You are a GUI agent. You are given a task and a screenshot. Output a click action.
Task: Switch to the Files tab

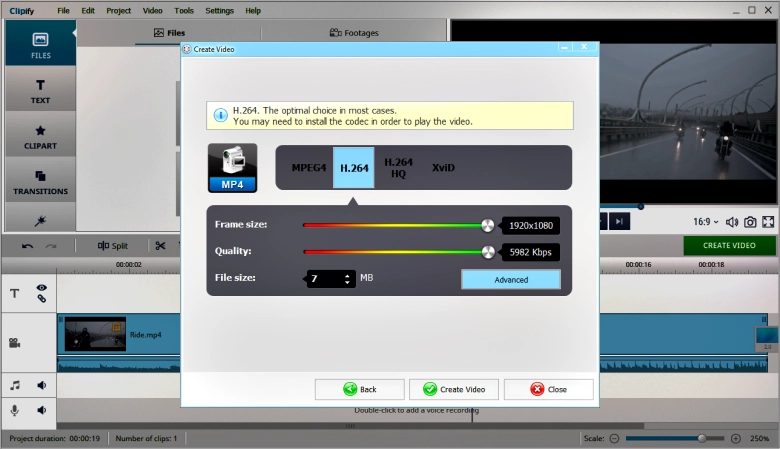pyautogui.click(x=169, y=33)
